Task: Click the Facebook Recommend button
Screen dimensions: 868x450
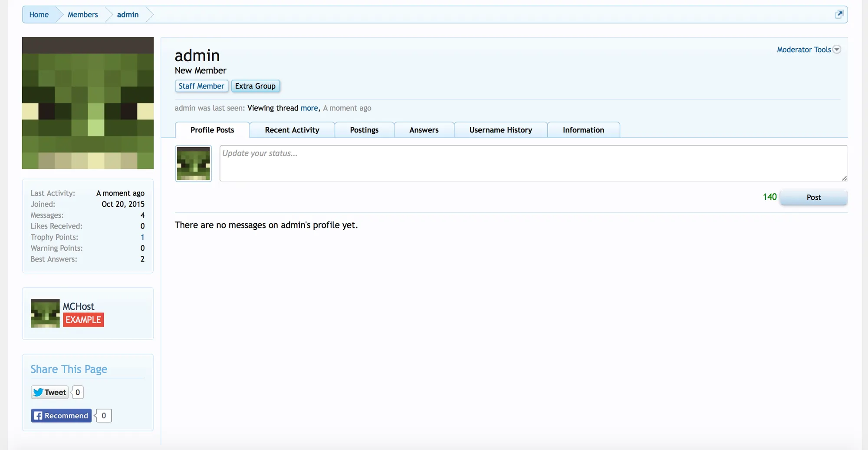Action: (x=61, y=416)
